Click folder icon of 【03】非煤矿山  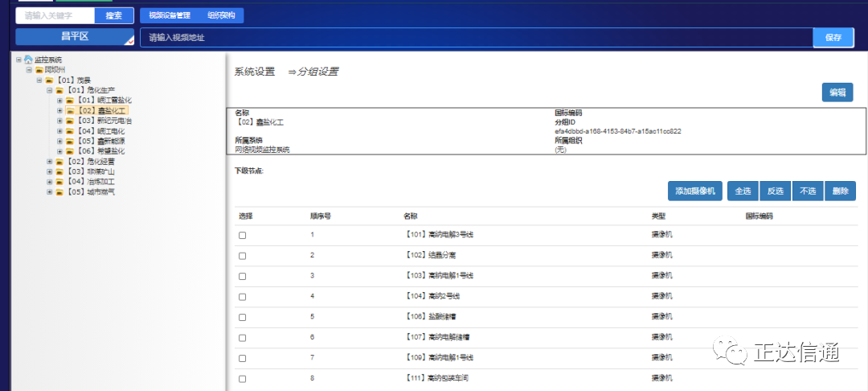[x=59, y=171]
